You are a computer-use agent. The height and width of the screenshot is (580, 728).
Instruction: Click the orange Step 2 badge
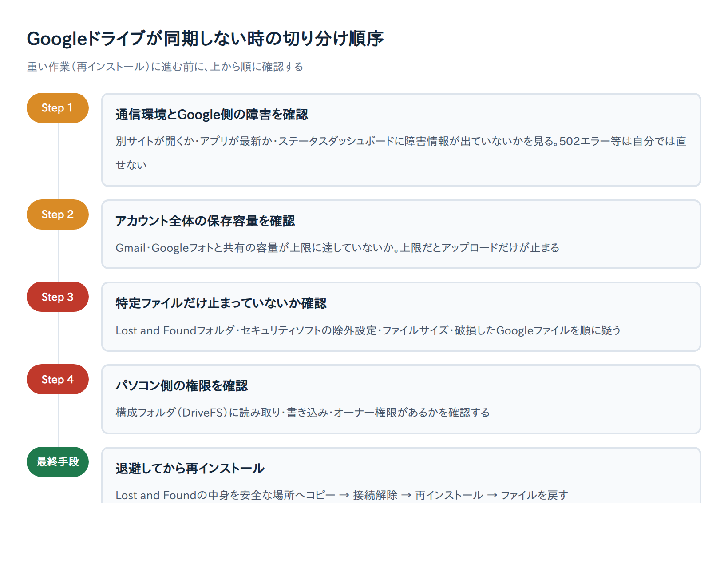(x=58, y=215)
